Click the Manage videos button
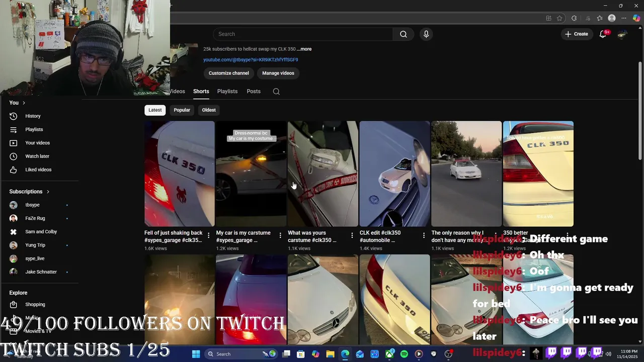The image size is (644, 362). pos(278,73)
